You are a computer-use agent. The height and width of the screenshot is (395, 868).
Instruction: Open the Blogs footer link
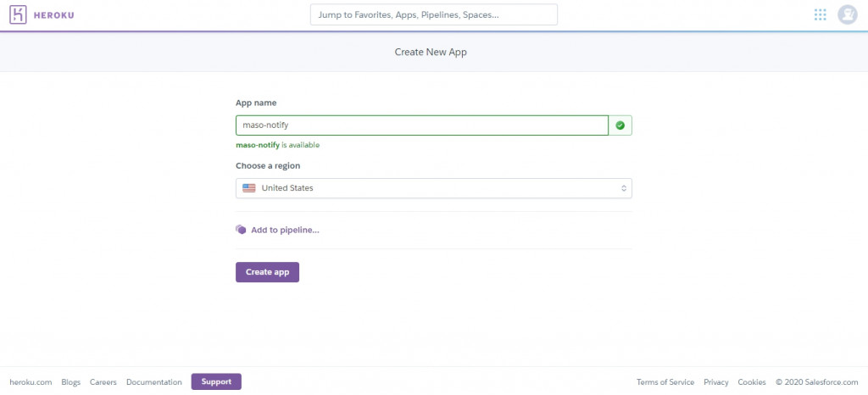click(71, 382)
